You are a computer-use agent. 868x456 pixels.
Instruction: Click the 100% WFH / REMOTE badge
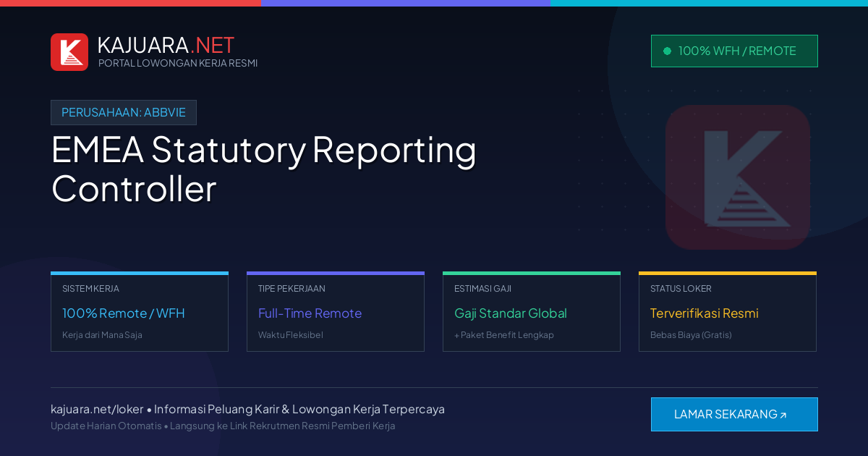734,51
